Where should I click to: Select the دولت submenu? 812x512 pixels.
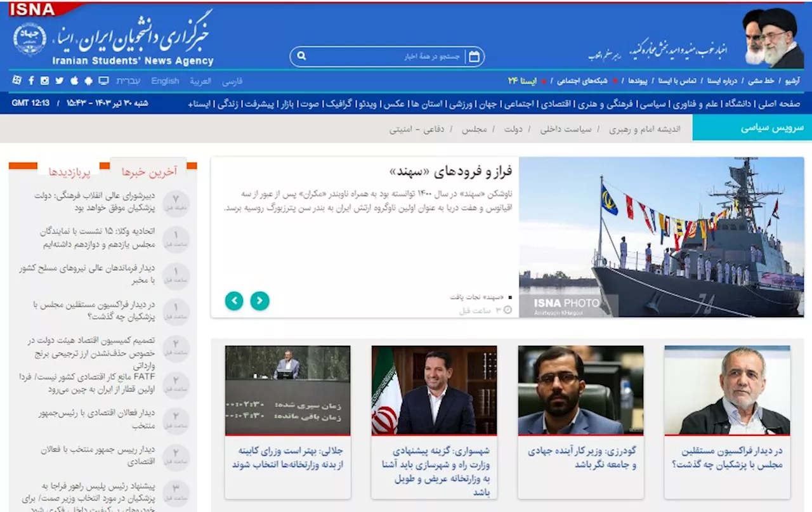pyautogui.click(x=513, y=129)
